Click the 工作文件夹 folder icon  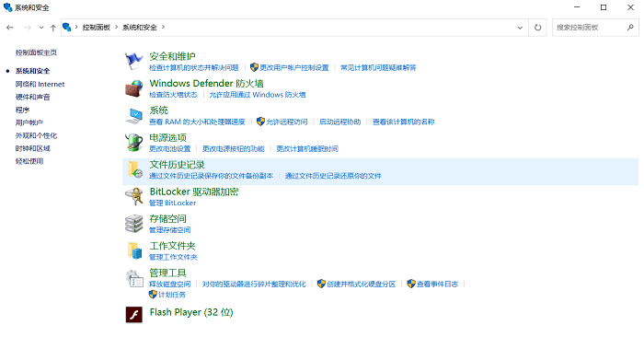pos(134,250)
